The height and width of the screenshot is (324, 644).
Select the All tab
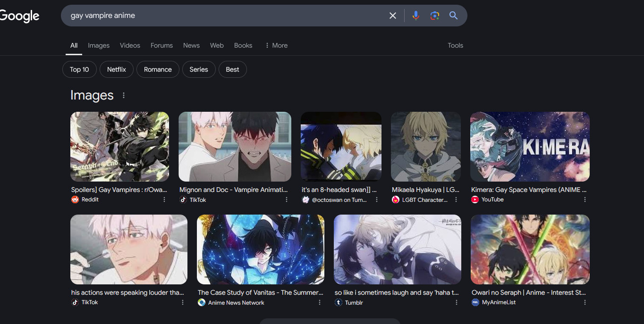(x=74, y=45)
